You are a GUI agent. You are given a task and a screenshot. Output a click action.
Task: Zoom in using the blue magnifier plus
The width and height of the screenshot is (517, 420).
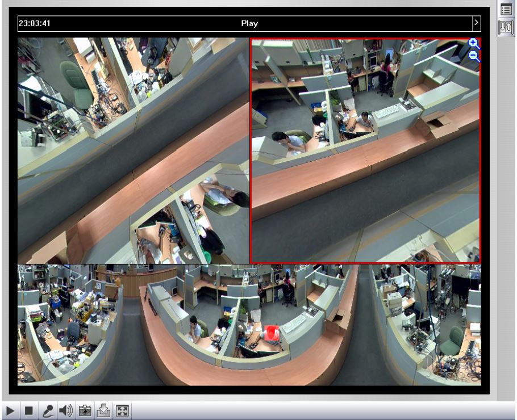click(474, 44)
